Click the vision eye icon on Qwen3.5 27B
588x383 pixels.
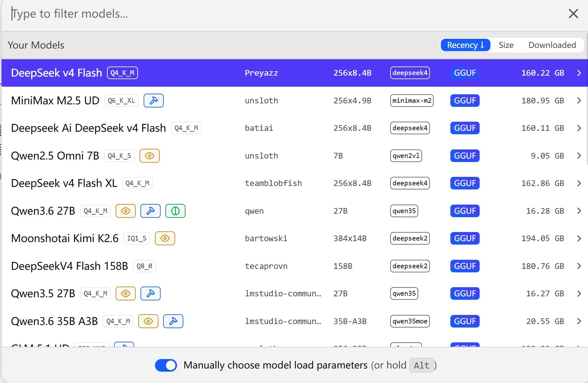pos(126,293)
